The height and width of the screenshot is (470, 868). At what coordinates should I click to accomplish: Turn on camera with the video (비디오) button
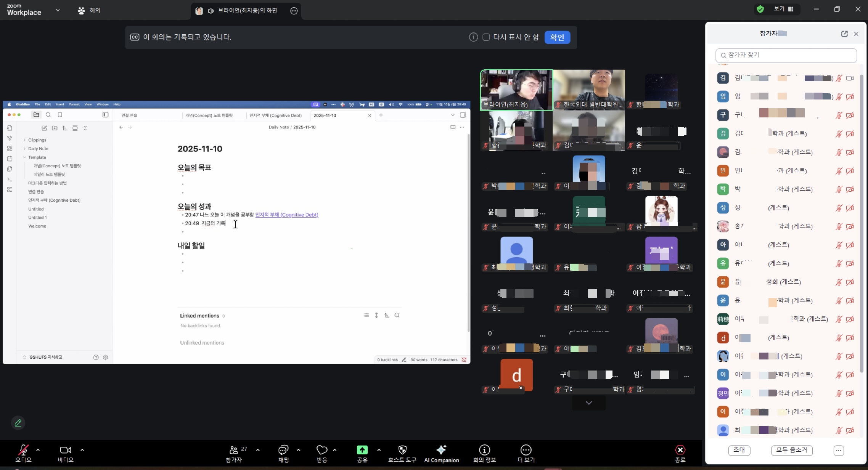tap(65, 450)
